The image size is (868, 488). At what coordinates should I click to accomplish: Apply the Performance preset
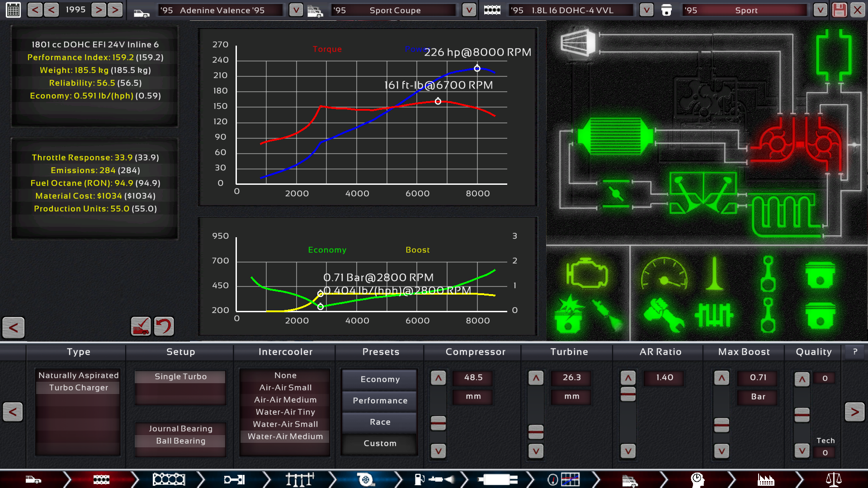pos(380,400)
